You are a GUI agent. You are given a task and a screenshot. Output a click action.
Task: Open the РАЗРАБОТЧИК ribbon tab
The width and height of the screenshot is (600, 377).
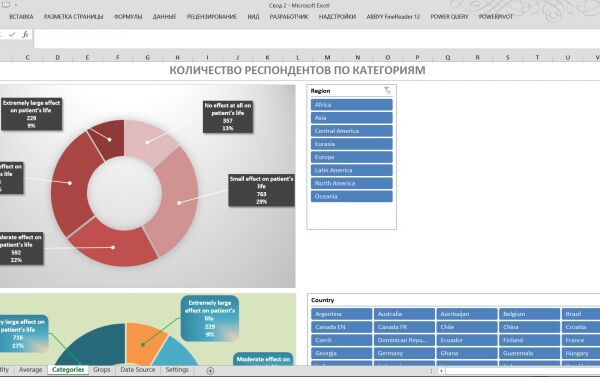pos(289,17)
